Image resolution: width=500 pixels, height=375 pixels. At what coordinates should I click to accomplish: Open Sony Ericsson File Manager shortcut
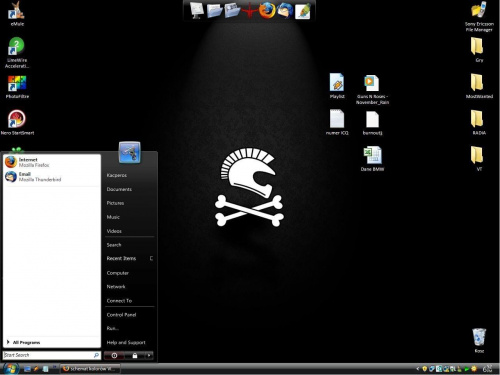pyautogui.click(x=479, y=17)
